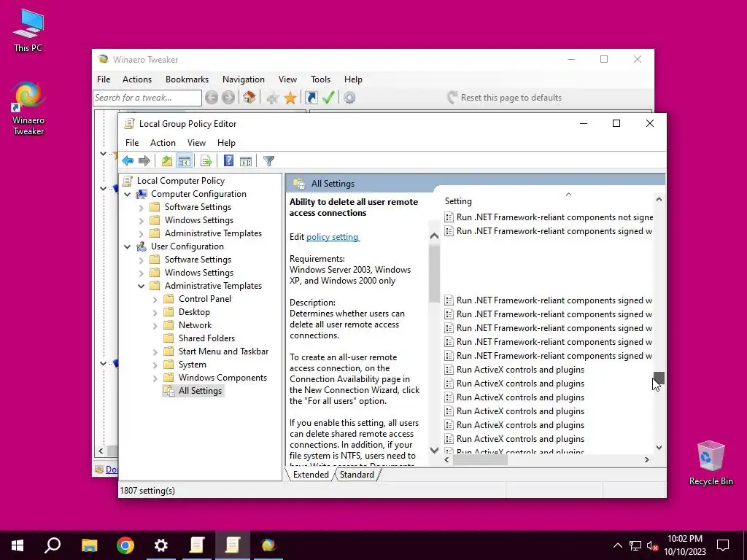
Task: Select the All Settings tree item
Action: pos(200,391)
